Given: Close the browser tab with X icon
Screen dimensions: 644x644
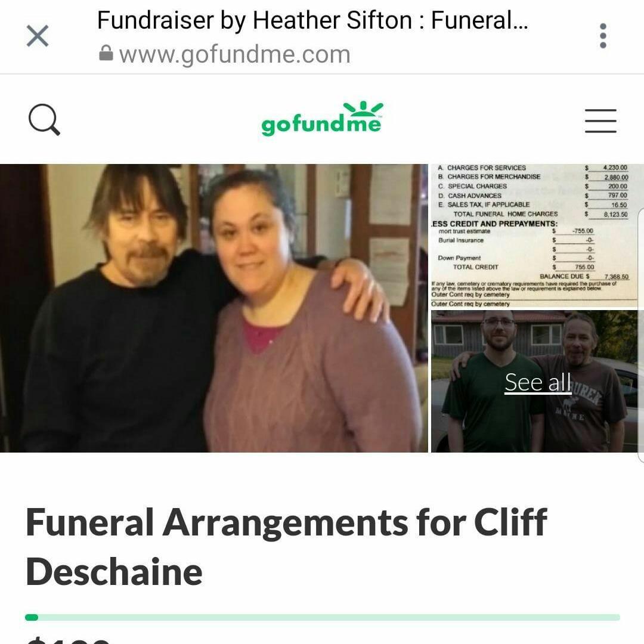Looking at the screenshot, I should coord(38,36).
